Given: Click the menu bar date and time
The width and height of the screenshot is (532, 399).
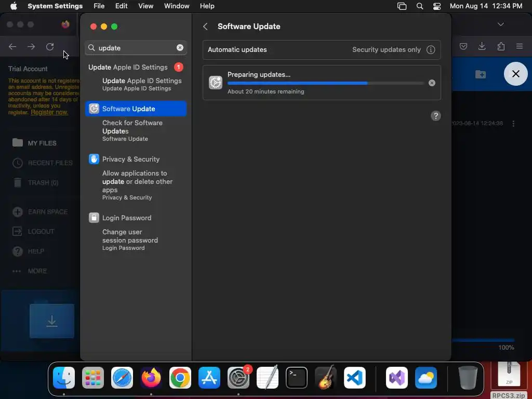Looking at the screenshot, I should click(486, 6).
